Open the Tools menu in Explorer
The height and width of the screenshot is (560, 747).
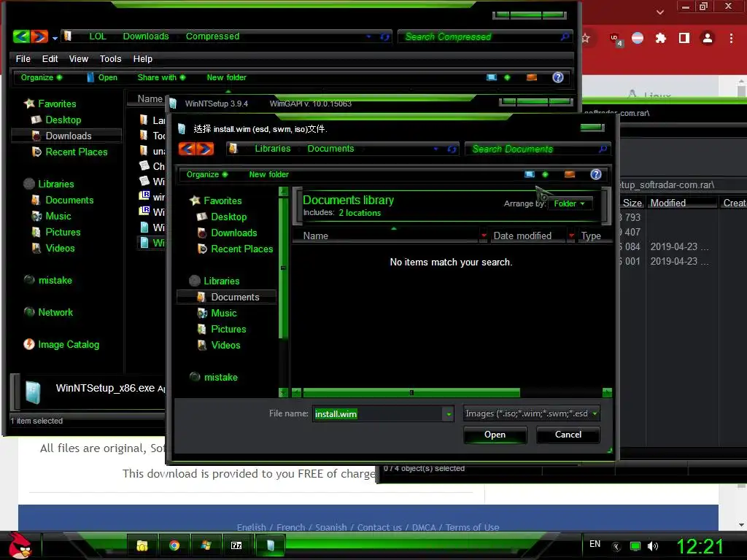[111, 58]
